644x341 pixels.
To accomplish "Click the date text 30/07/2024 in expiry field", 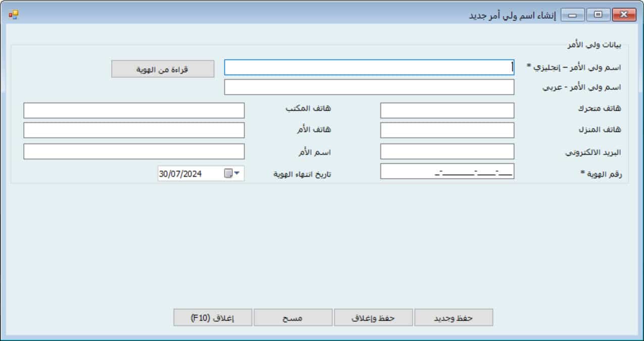I will click(x=180, y=174).
